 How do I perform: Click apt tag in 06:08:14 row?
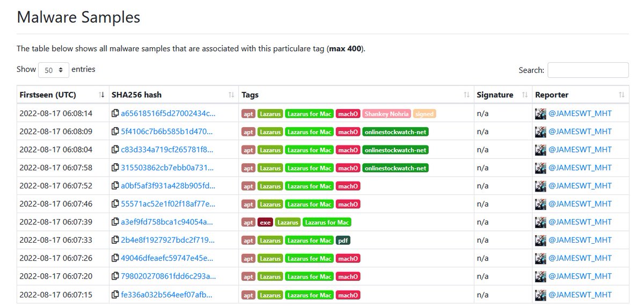248,114
